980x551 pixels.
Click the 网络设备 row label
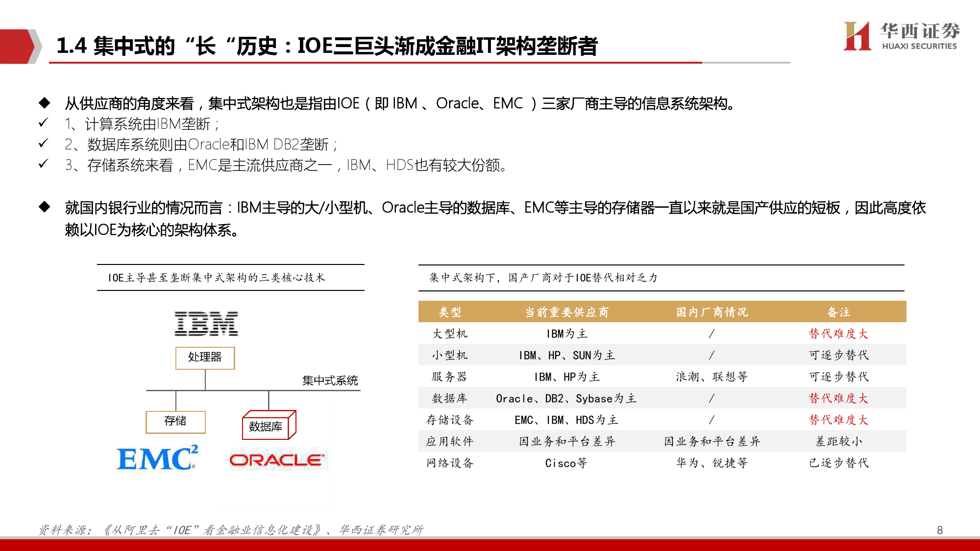coord(450,463)
